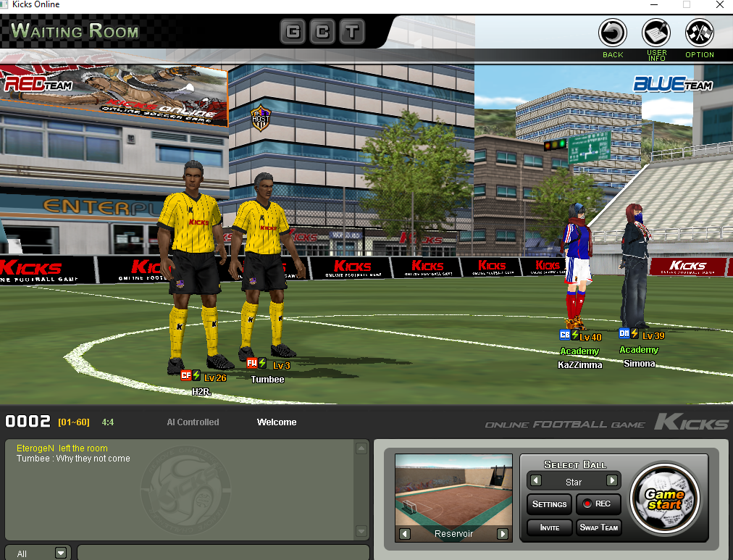
Task: Click the AI Controlled label
Action: [x=193, y=422]
